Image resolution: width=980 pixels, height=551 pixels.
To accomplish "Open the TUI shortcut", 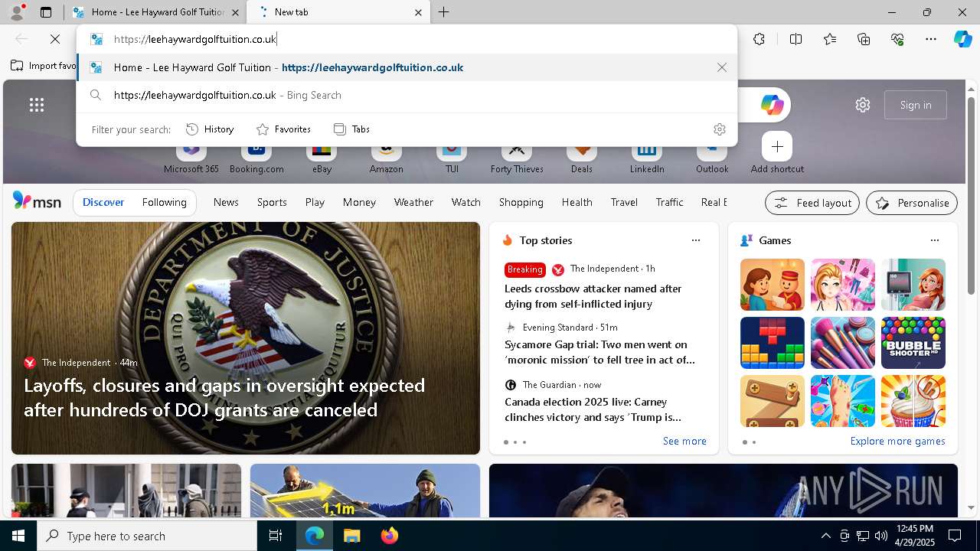I will click(452, 158).
